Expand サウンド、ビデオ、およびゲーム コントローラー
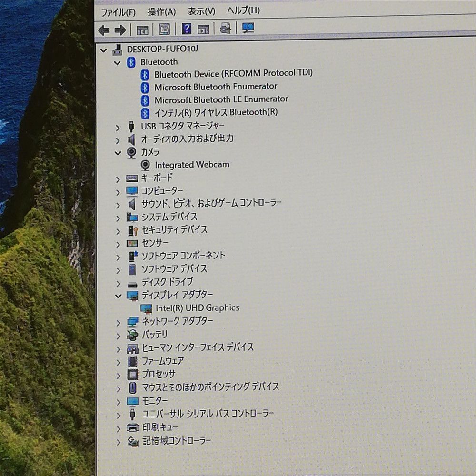This screenshot has width=476, height=476. pyautogui.click(x=118, y=206)
